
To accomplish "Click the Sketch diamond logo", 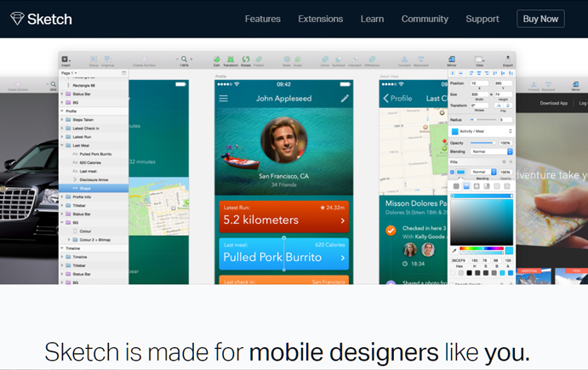I will [x=17, y=18].
